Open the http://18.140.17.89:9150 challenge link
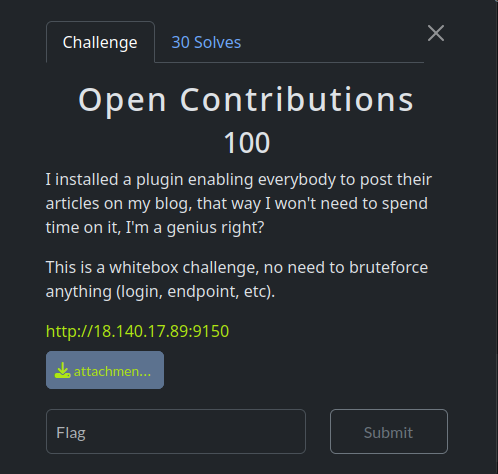Image resolution: width=498 pixels, height=474 pixels. tap(137, 331)
